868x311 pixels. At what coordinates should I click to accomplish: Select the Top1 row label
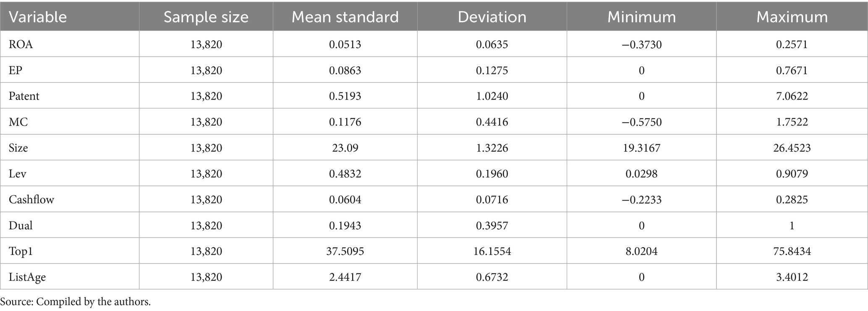21,251
